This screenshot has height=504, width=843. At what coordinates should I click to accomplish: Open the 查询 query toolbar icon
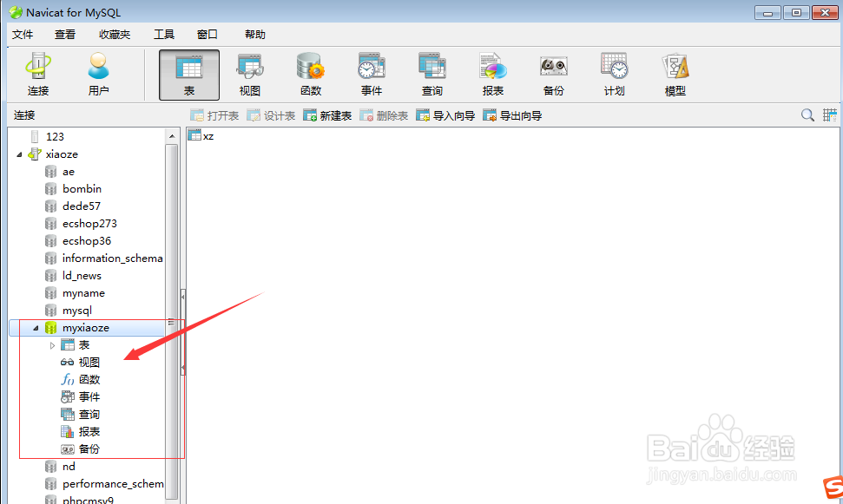pos(432,75)
